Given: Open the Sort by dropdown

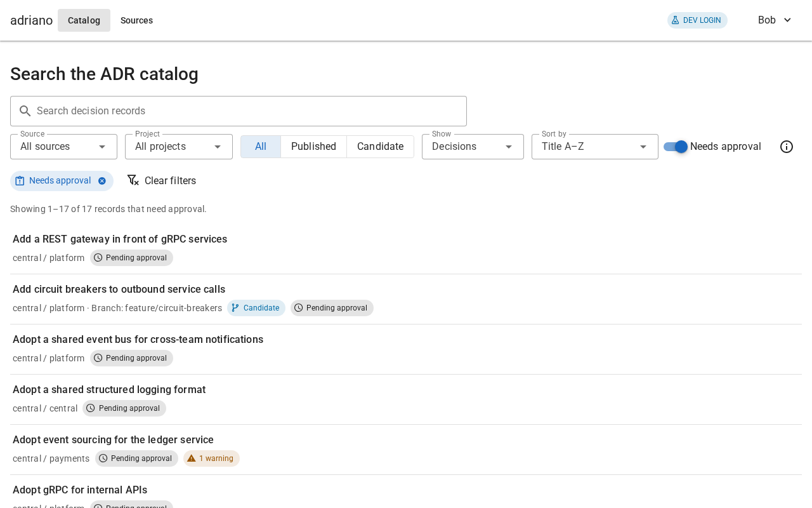Looking at the screenshot, I should 595,147.
